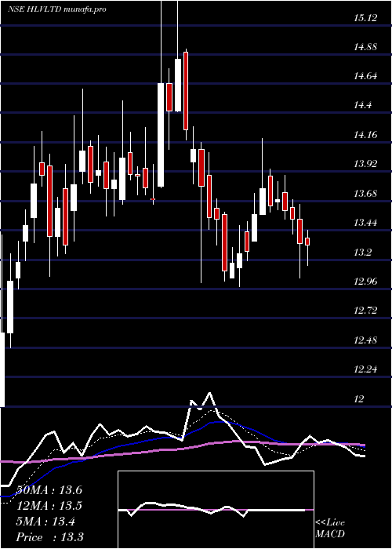Viewport: 392px width, 549px height.
Task: Click the NSE HLVLTD munafa.pro chart title
Action: coord(57,9)
